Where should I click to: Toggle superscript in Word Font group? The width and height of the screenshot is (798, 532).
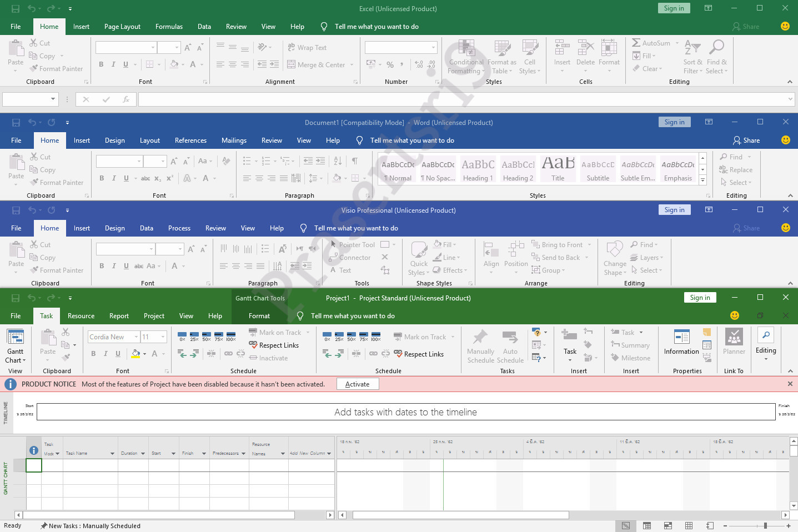coord(170,178)
